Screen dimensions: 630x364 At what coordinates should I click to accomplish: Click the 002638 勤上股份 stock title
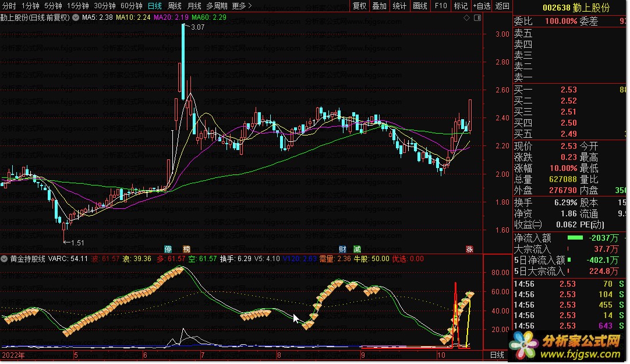tap(576, 7)
